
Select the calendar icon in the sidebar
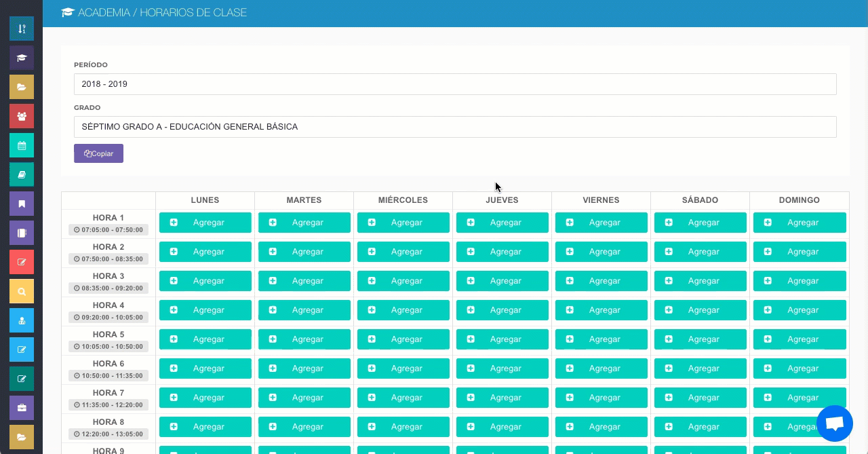tap(22, 145)
